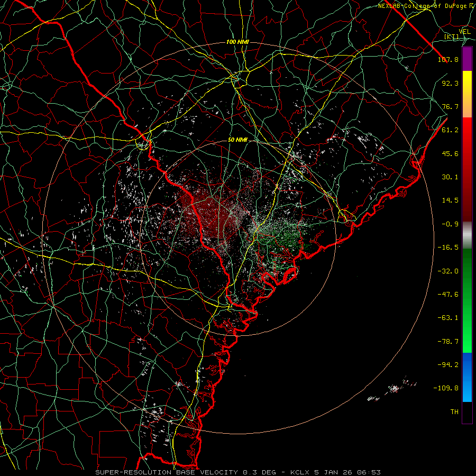476x476 pixels.
Task: Click the -94.2 velocity scale value
Action: pos(448,365)
